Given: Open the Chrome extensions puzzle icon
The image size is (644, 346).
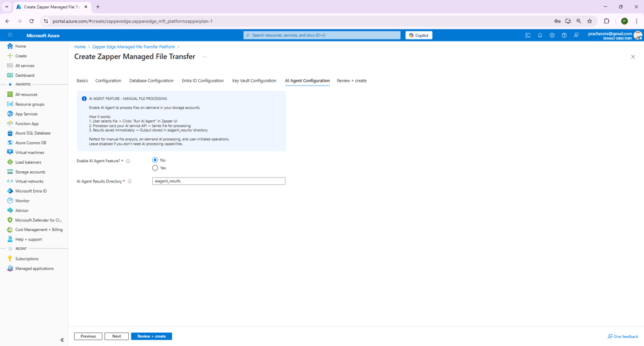Looking at the screenshot, I should tap(607, 21).
